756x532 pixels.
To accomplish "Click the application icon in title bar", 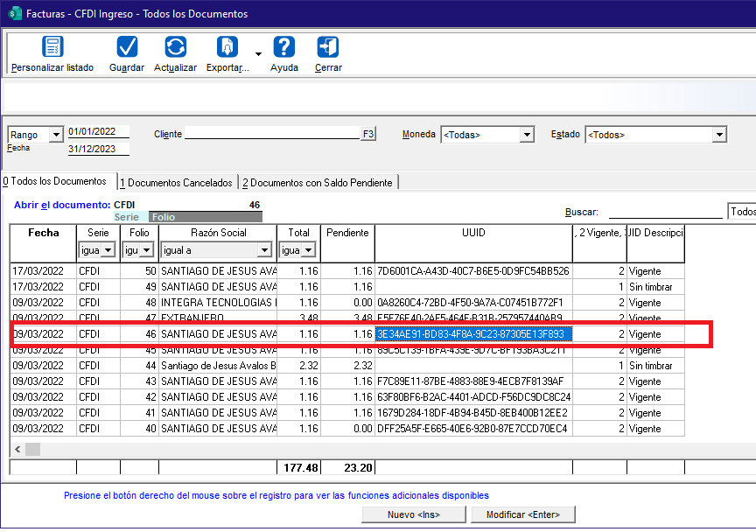I will pos(13,14).
